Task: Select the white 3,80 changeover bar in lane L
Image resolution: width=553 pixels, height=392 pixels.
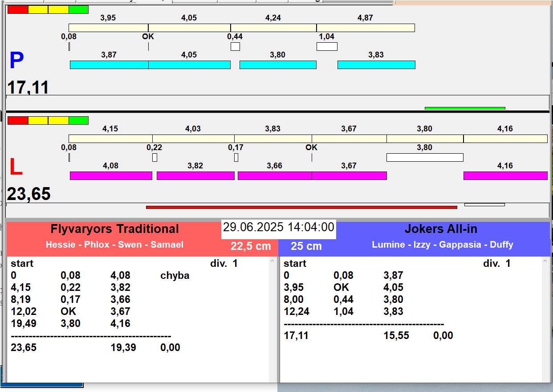Action: click(x=424, y=157)
